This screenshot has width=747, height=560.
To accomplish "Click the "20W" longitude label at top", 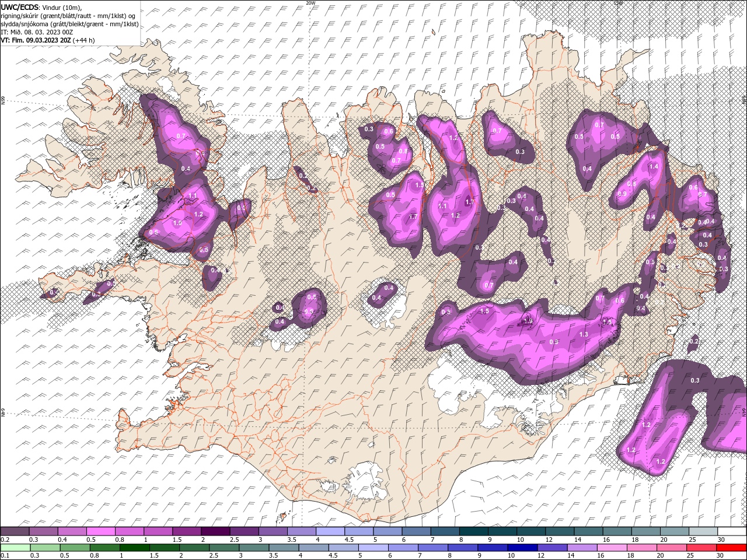I will pyautogui.click(x=310, y=3).
